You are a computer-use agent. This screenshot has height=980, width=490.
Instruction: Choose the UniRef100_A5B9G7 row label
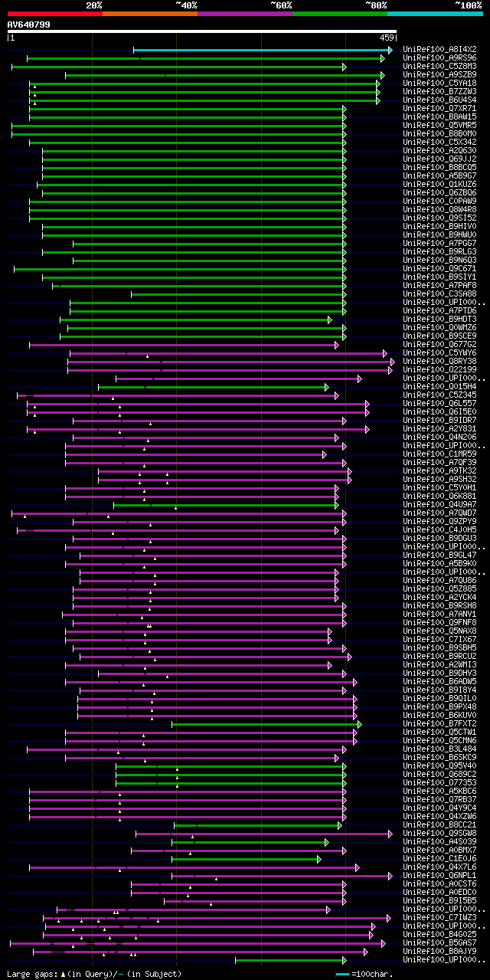pyautogui.click(x=439, y=176)
